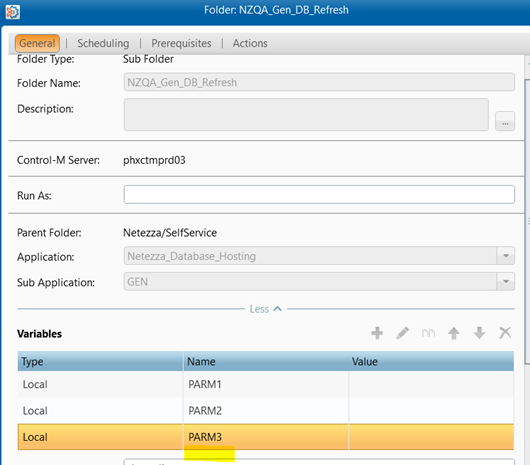Click the Control-M application icon in title bar
This screenshot has height=465, width=530.
click(x=13, y=12)
